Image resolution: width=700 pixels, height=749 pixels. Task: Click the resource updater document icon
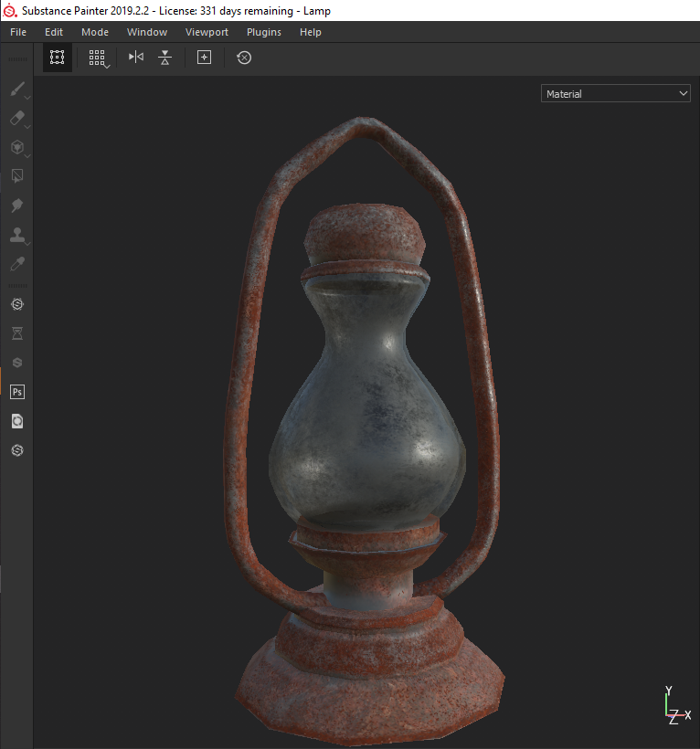16,421
